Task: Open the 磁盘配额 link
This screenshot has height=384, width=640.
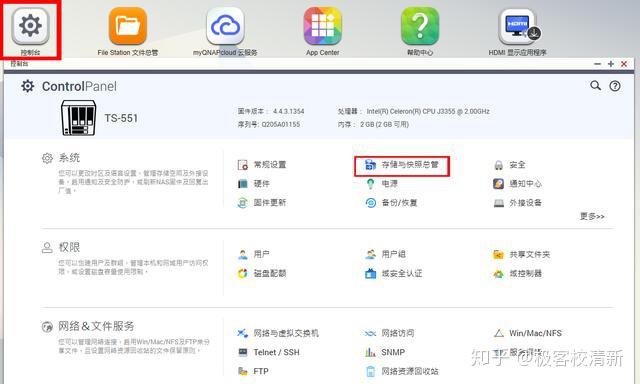Action: click(x=270, y=273)
